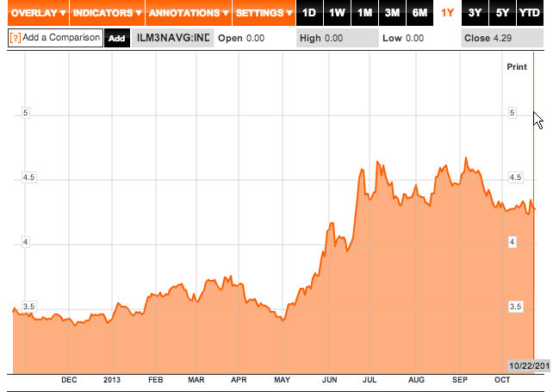Click the FEB x-axis label
553x392 pixels.
coord(156,380)
